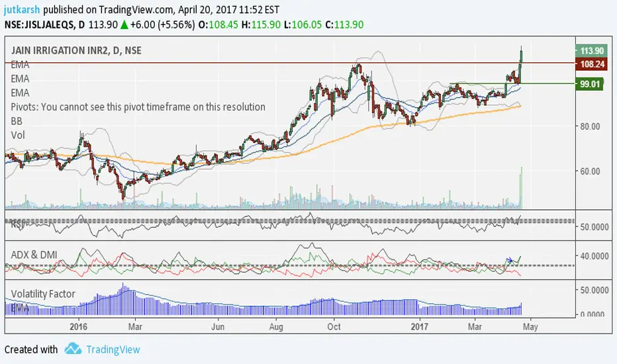Click the Pivots timeframe warning message
Viewport: 617px width, 364px height.
(x=138, y=107)
